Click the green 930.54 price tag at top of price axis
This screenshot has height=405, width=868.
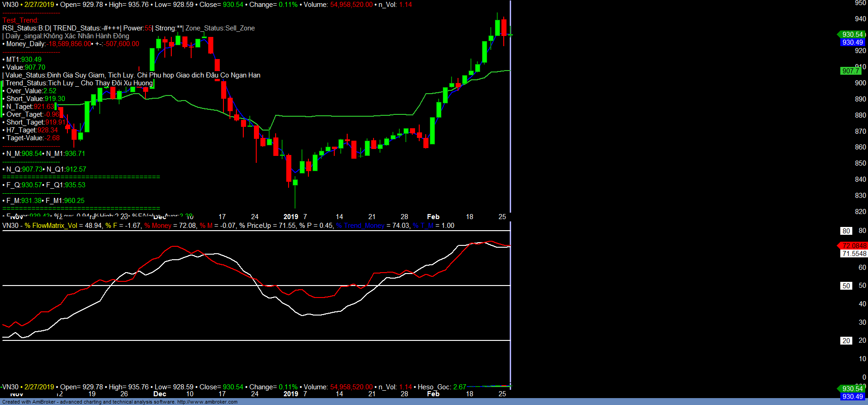click(852, 35)
